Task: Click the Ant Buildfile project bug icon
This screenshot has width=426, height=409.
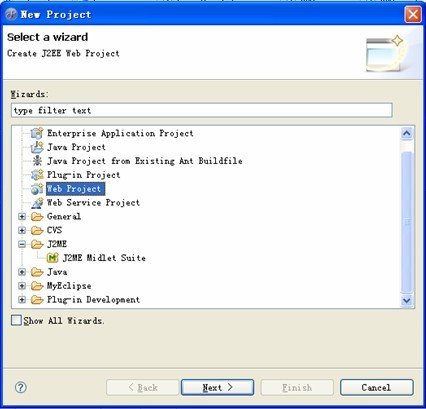Action: pyautogui.click(x=37, y=161)
